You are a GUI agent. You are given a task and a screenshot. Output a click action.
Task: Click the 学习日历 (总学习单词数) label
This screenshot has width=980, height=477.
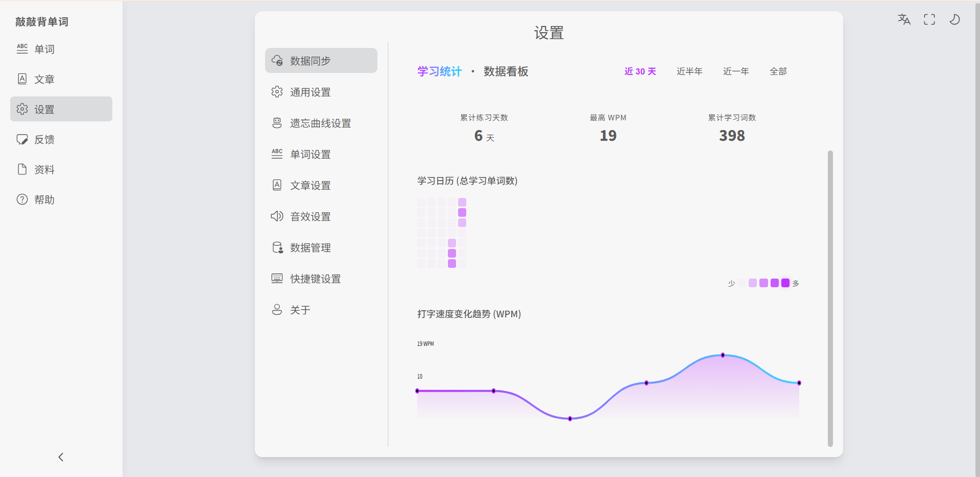click(x=467, y=181)
